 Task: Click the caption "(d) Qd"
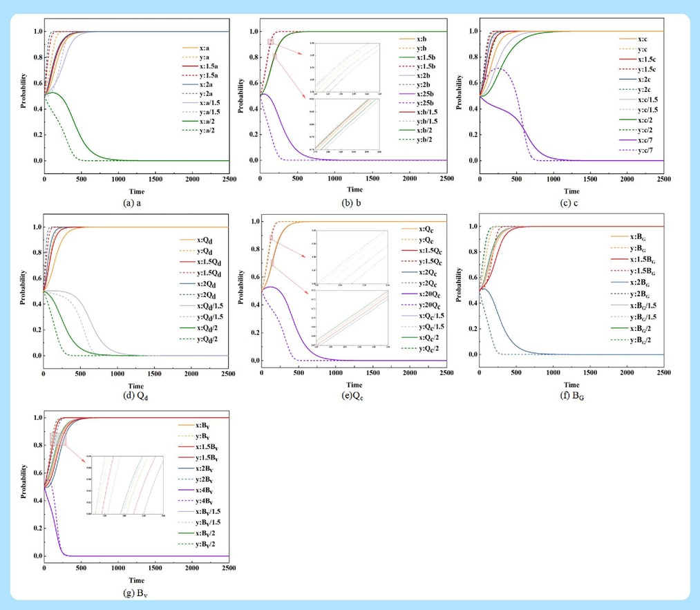(x=135, y=396)
